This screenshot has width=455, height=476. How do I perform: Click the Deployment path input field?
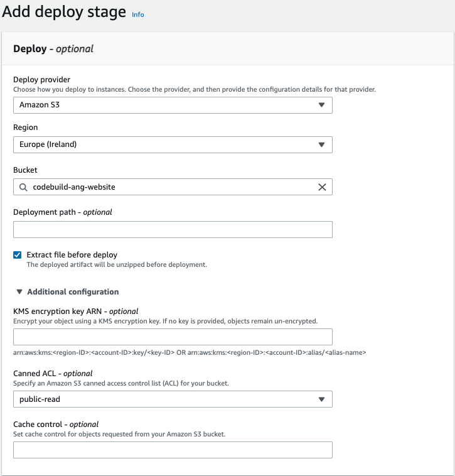173,229
